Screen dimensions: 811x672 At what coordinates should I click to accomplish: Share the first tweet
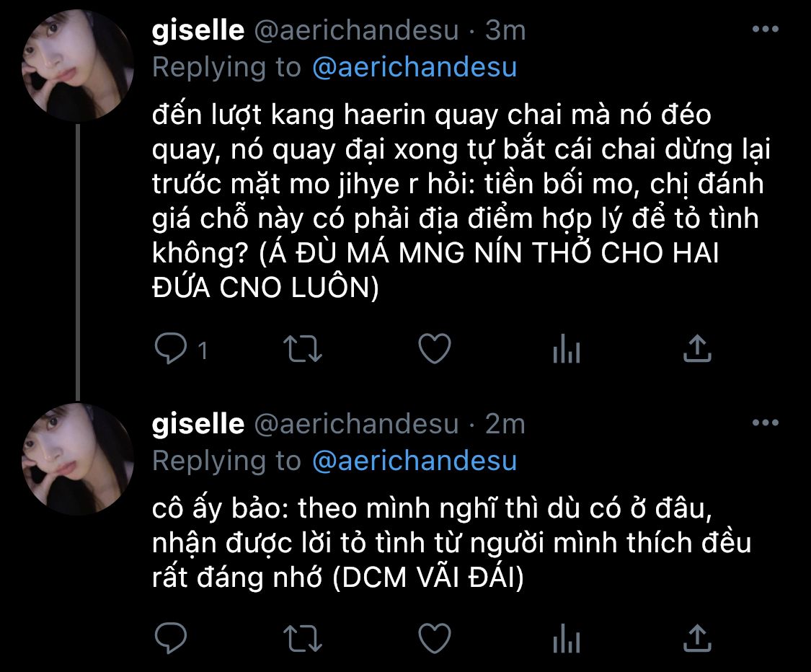point(697,348)
